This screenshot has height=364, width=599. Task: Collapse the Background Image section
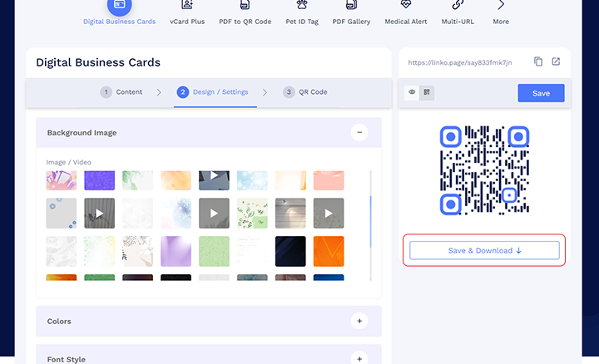pos(359,132)
